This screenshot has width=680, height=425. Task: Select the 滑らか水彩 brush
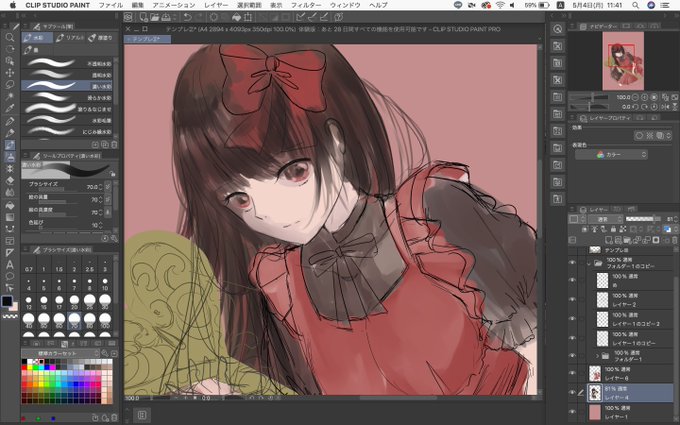67,98
